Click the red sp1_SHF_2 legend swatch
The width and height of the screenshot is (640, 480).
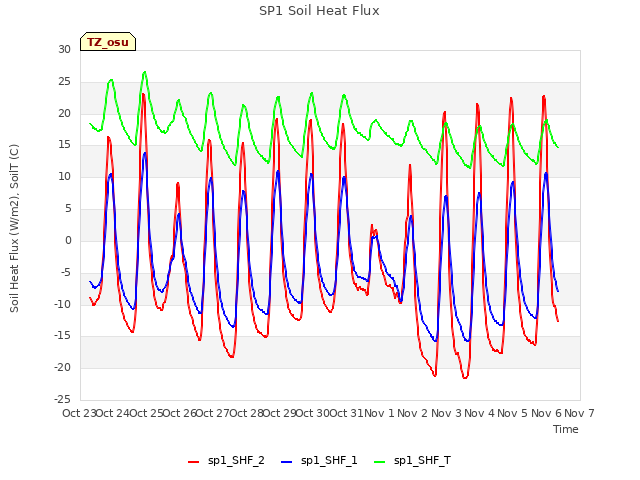(x=193, y=462)
